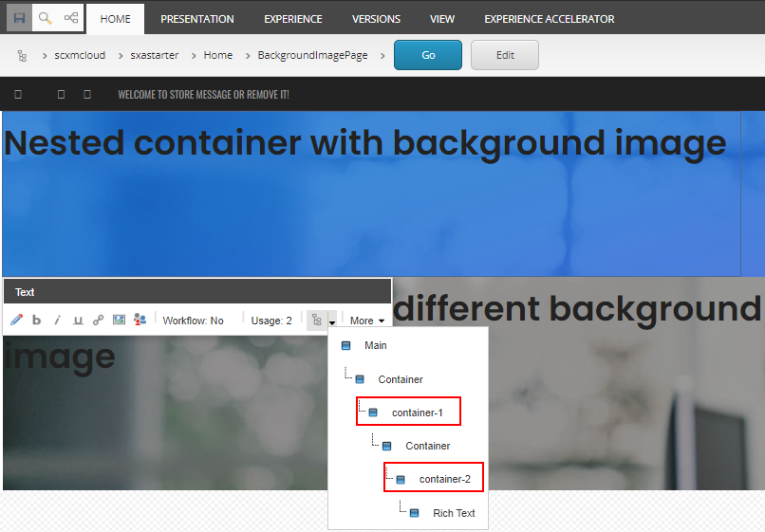This screenshot has height=532, width=765.
Task: Open the EXPERIENCE ACCELERATOR tab
Action: (x=550, y=19)
